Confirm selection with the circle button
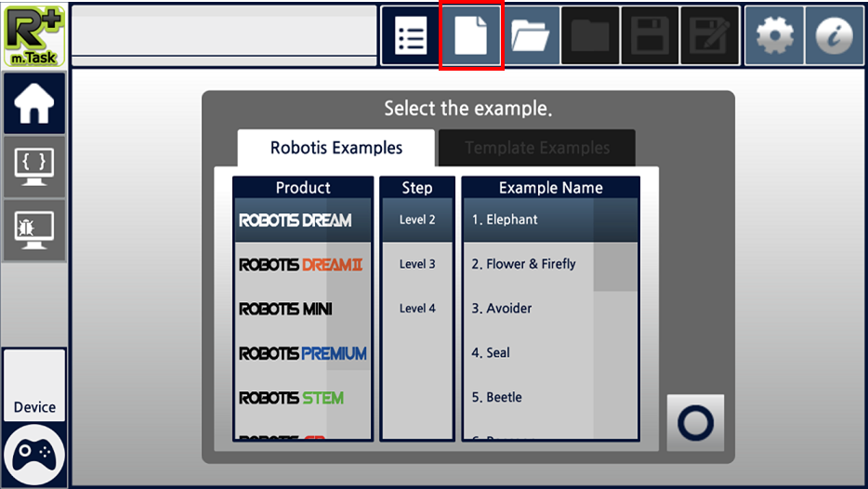868x489 pixels. 695,423
